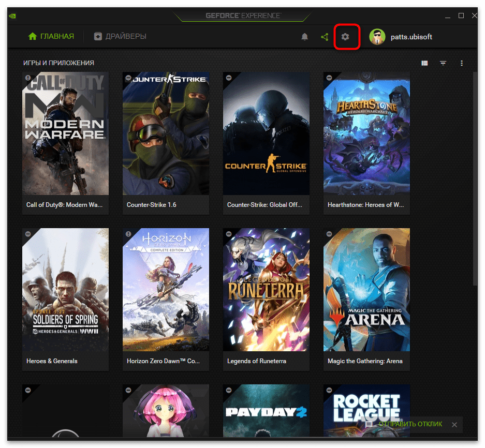Click the patts.ubisoft profile avatar
This screenshot has height=448, width=485.
point(377,37)
